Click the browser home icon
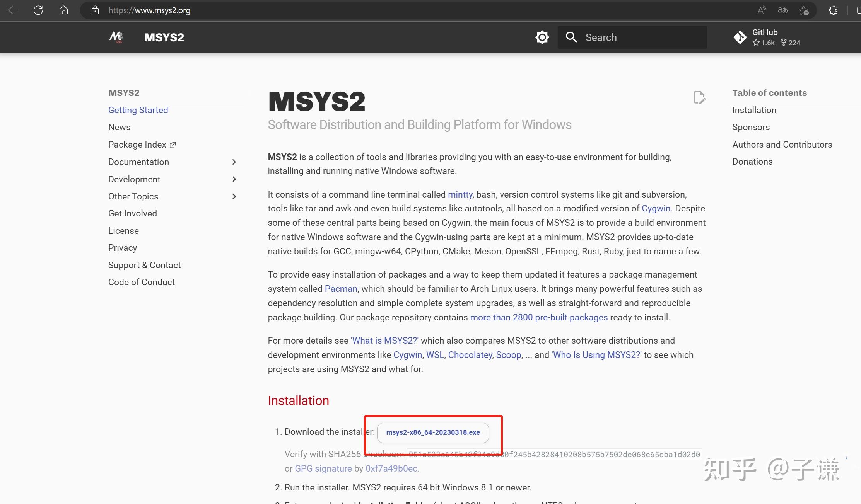Viewport: 861px width, 504px height. [64, 10]
